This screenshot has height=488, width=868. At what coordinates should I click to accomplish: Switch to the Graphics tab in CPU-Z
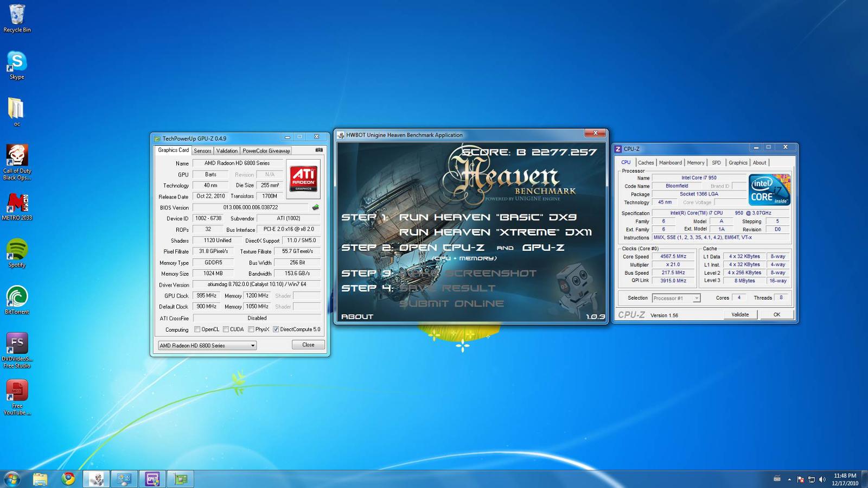click(738, 163)
